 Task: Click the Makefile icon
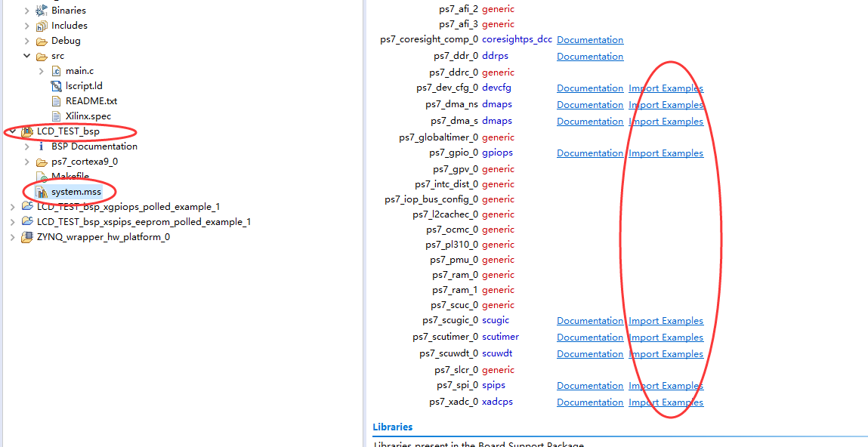coord(42,177)
